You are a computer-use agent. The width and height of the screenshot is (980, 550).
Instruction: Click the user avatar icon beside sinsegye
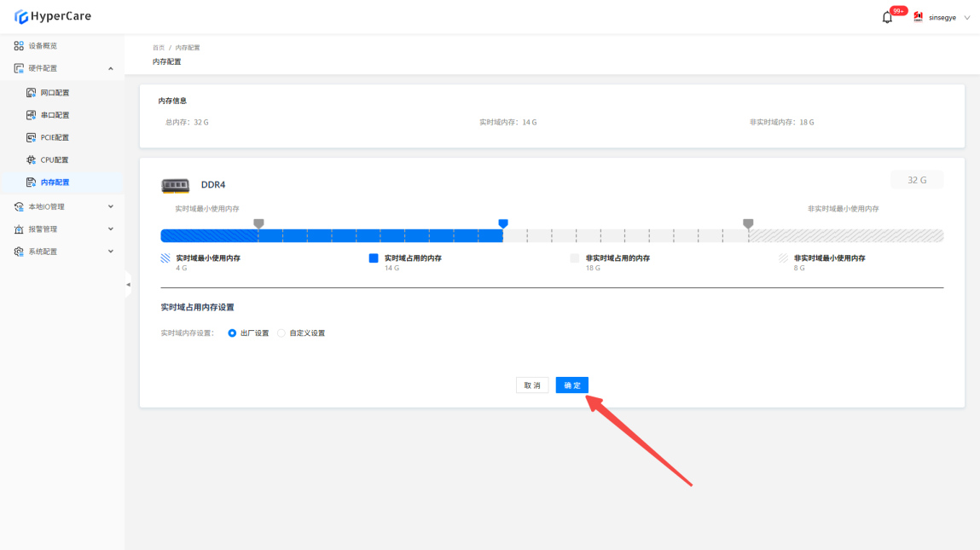(918, 17)
